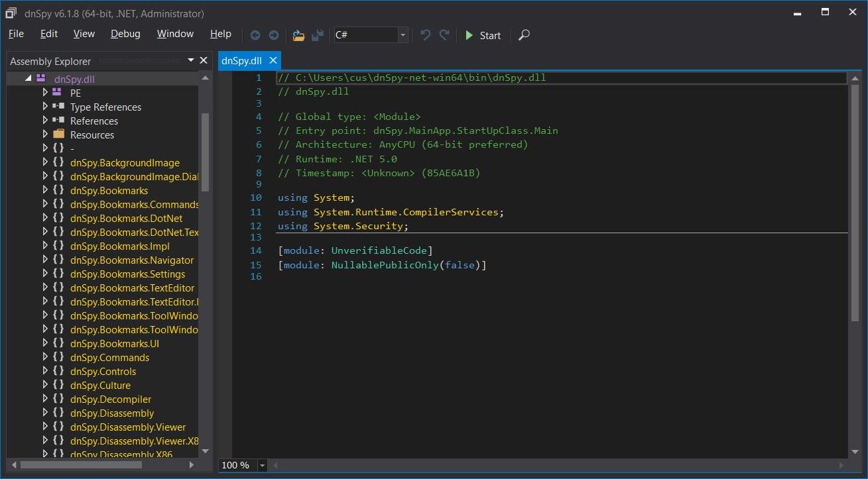This screenshot has width=868, height=479.
Task: Close the Assembly Explorer panel
Action: 204,60
